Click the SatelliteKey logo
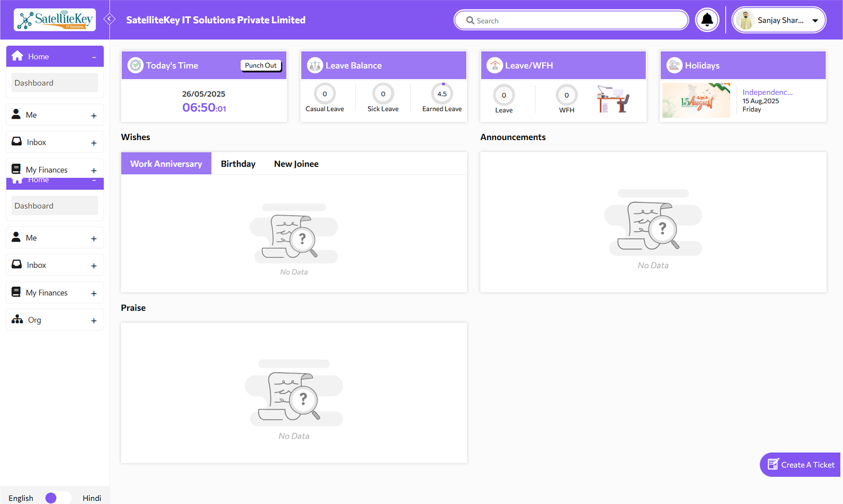 (55, 20)
